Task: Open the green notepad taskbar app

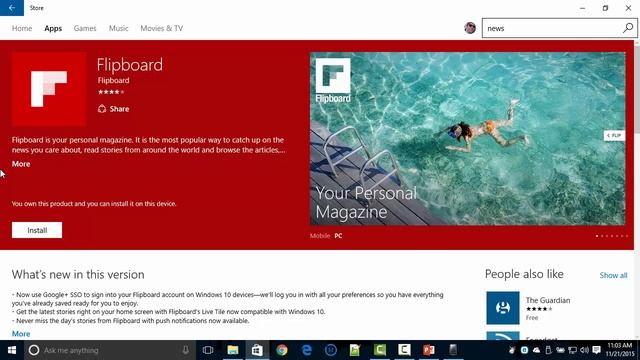Action: (x=355, y=350)
